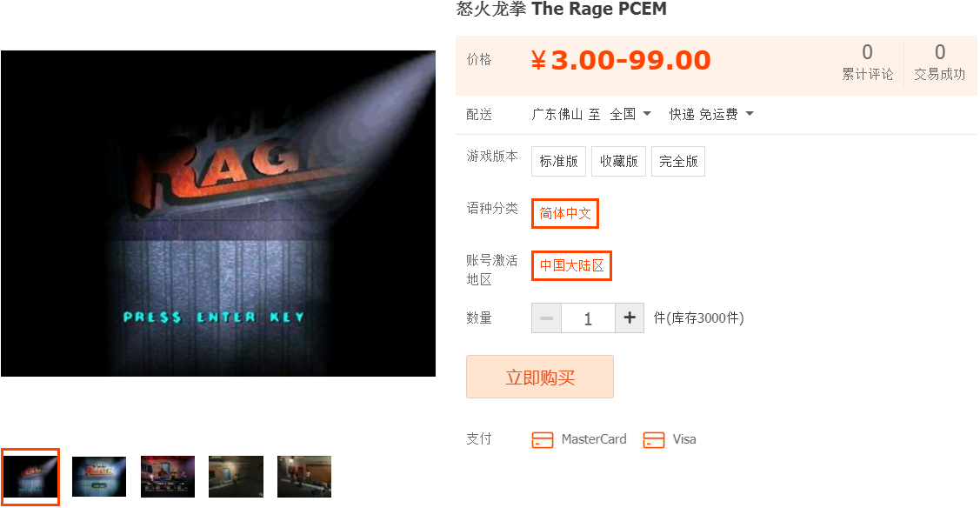Select the fourth thumbnail of corridor scene
The height and width of the screenshot is (508, 980).
236,477
